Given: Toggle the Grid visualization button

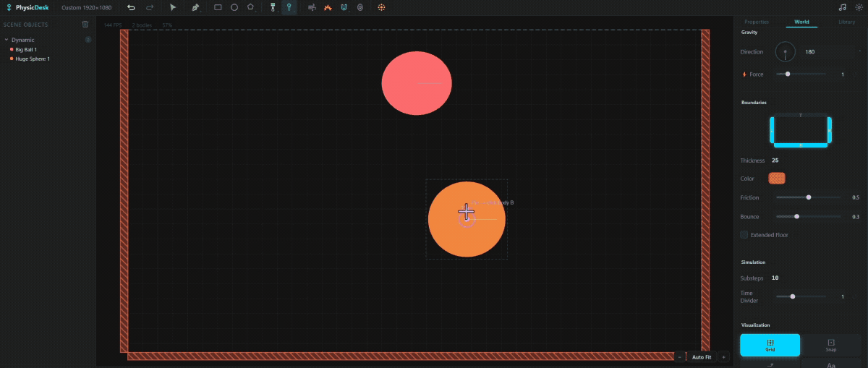Looking at the screenshot, I should click(x=770, y=345).
